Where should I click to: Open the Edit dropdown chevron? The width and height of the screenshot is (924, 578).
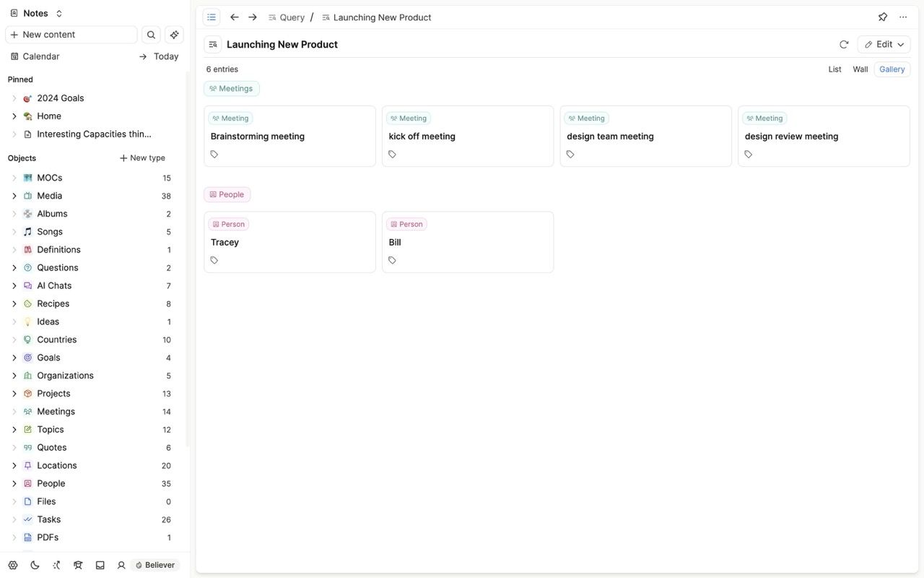900,44
